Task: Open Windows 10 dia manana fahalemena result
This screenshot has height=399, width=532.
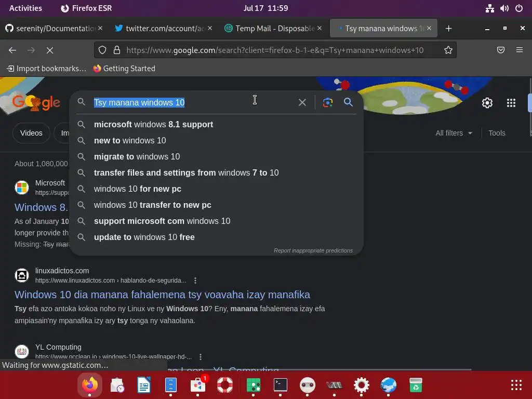Action: coord(162,295)
